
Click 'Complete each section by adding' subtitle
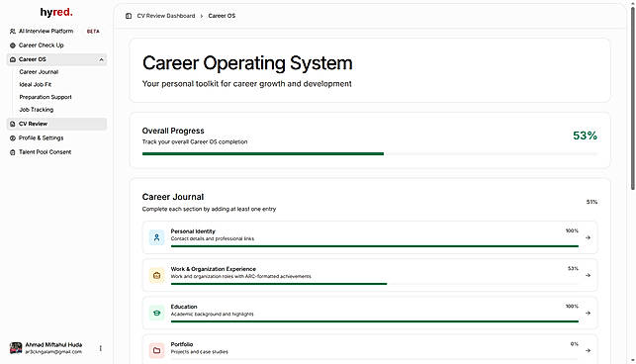click(209, 209)
